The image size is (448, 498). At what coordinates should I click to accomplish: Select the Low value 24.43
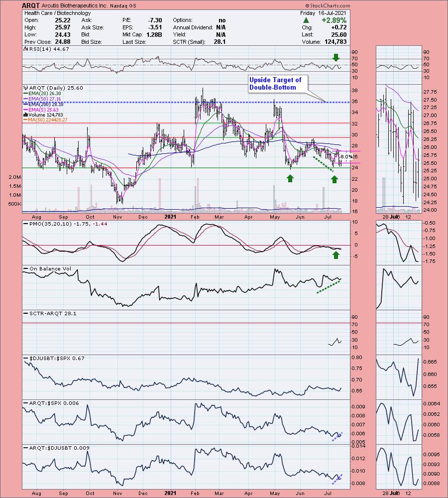pos(63,35)
